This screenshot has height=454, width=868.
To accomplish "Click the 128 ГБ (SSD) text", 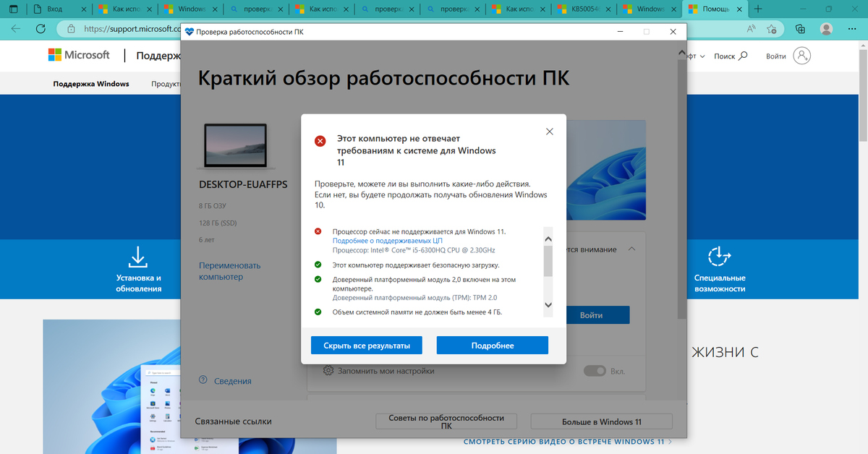I will [218, 223].
